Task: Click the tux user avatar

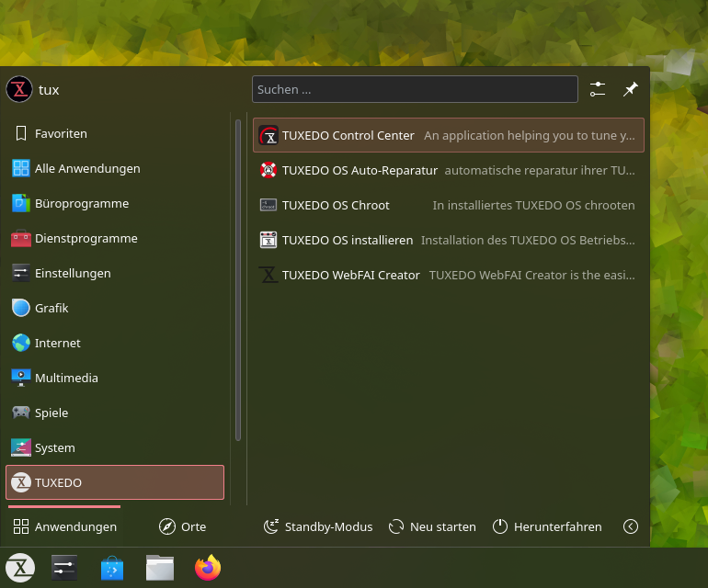Action: click(x=19, y=89)
